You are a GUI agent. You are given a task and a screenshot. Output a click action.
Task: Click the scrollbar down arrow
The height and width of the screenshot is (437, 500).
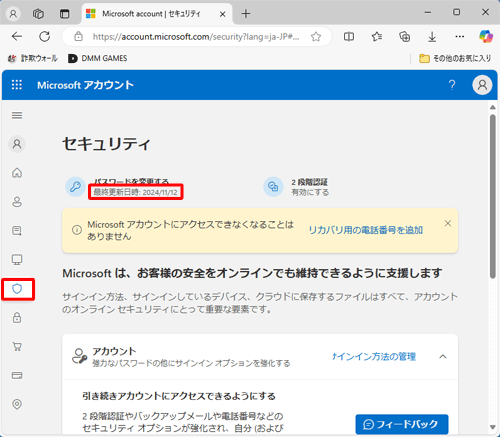click(492, 427)
